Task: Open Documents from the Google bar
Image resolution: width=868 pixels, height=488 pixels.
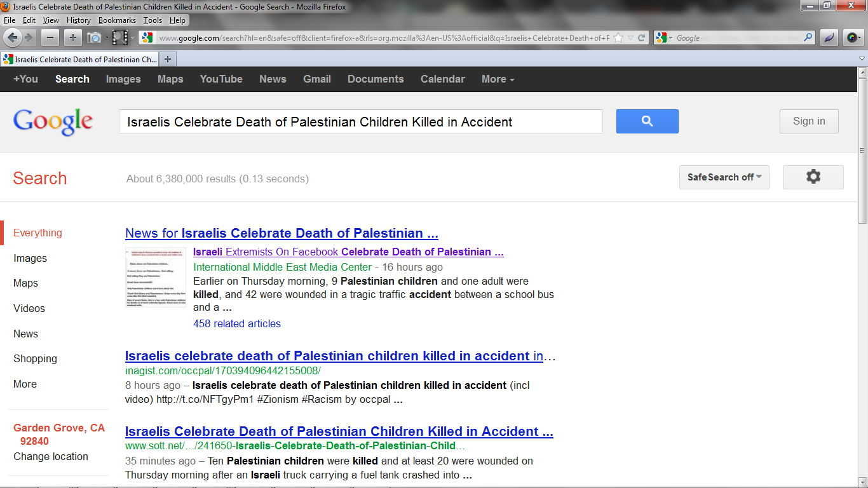Action: 376,79
